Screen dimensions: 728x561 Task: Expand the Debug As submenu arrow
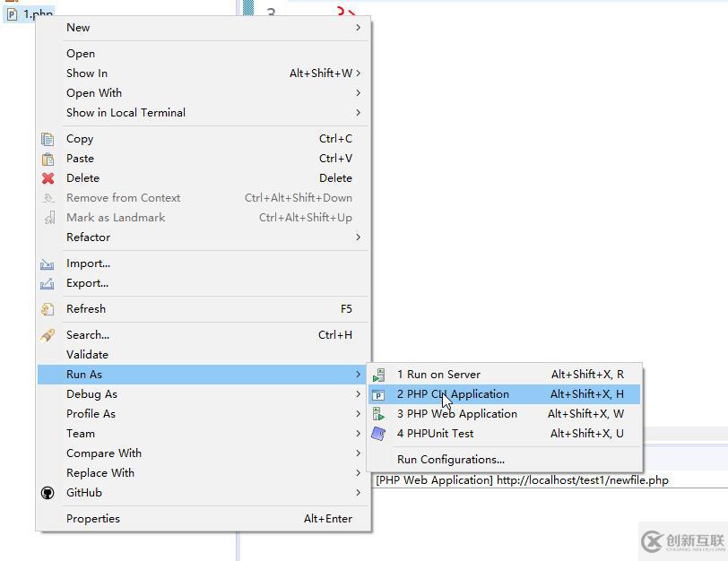pos(358,394)
